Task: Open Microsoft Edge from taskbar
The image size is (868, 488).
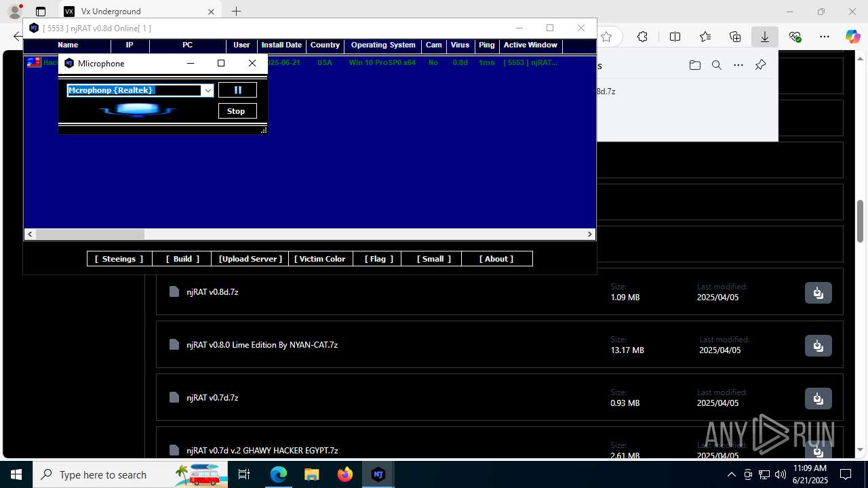Action: pos(279,474)
